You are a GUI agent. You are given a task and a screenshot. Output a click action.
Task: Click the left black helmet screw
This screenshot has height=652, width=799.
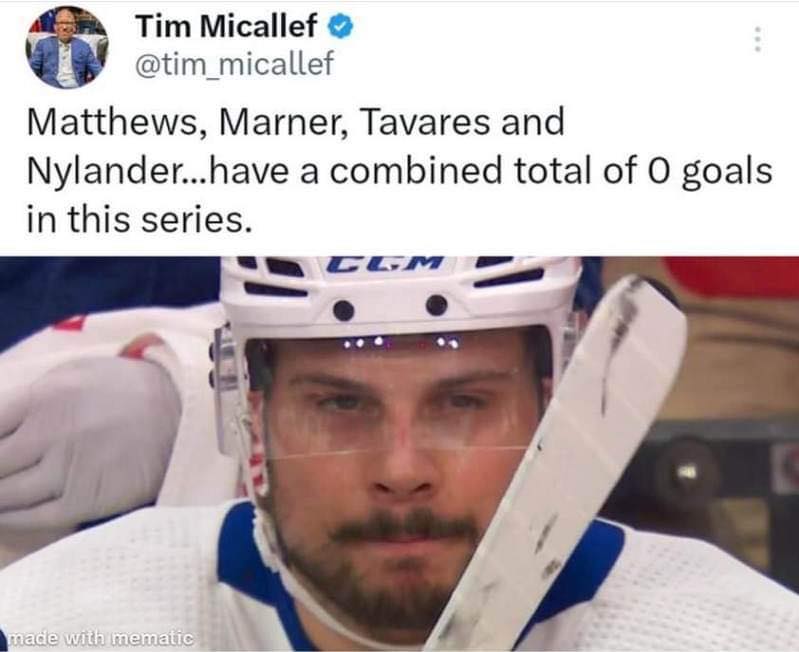(x=344, y=310)
